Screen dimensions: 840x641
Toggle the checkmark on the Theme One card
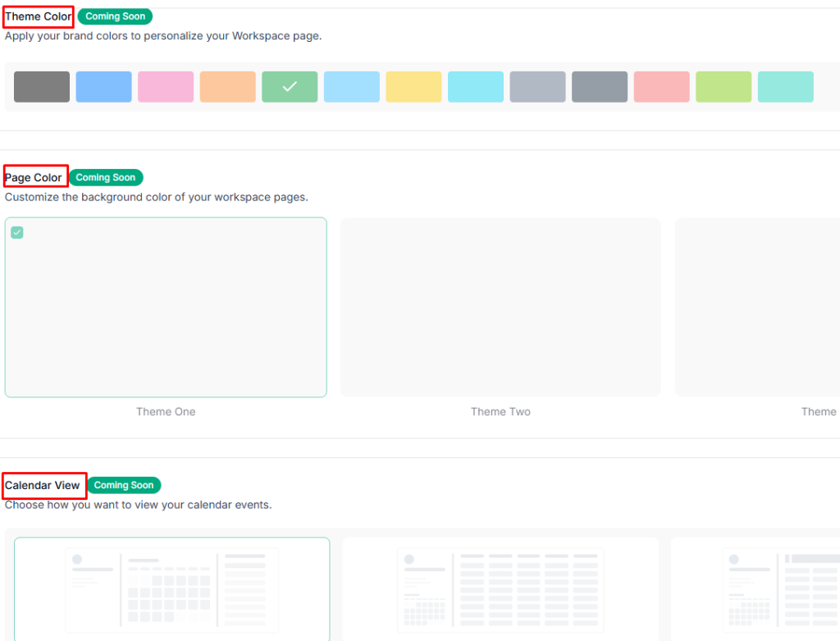(17, 232)
